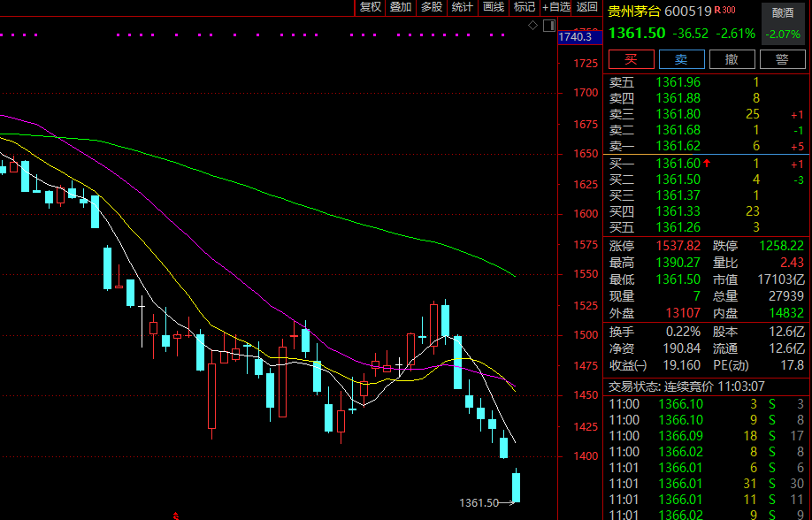Click the 净资 value 190.84

[x=682, y=348]
